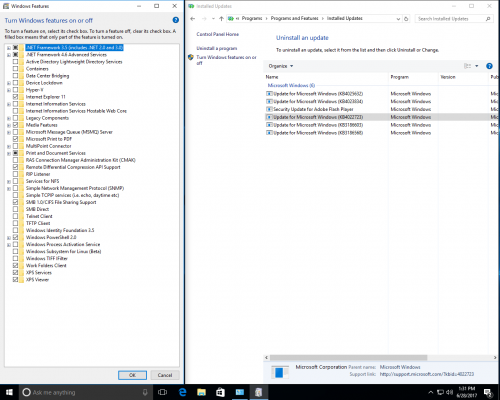Click the folder icon next to Containers
Image resolution: width=500 pixels, height=400 pixels.
coord(22,69)
